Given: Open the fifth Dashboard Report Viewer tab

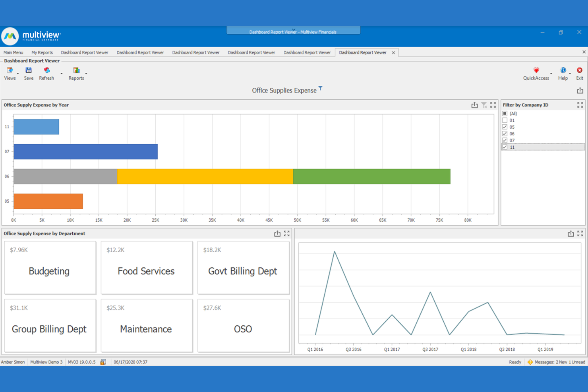Looking at the screenshot, I should 307,52.
